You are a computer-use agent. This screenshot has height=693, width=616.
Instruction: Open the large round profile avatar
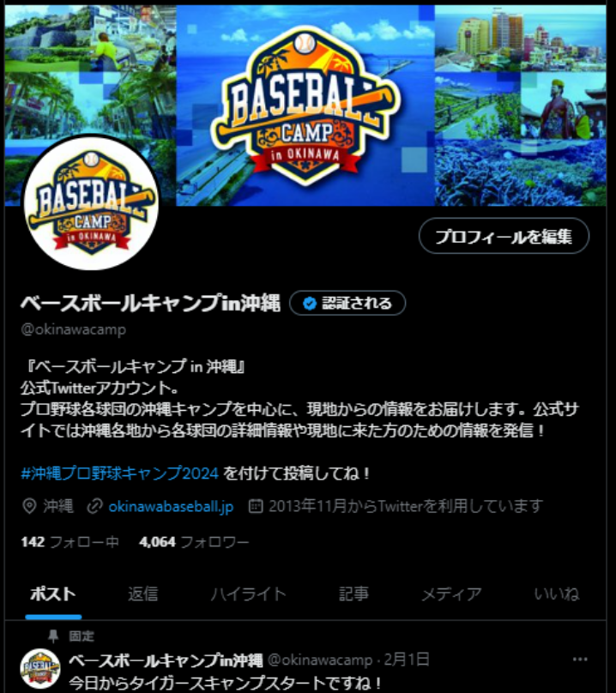[x=91, y=202]
